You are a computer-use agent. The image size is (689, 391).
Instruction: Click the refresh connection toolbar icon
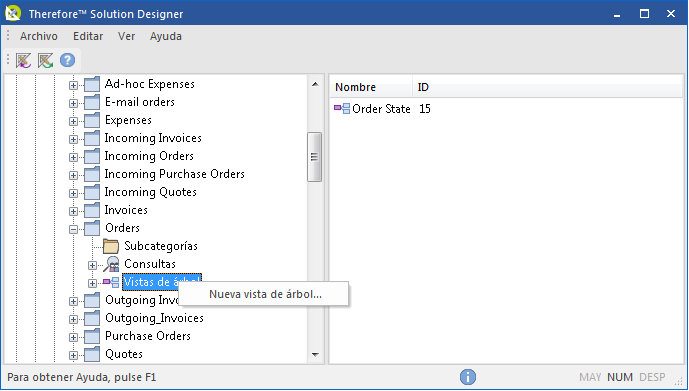click(45, 60)
